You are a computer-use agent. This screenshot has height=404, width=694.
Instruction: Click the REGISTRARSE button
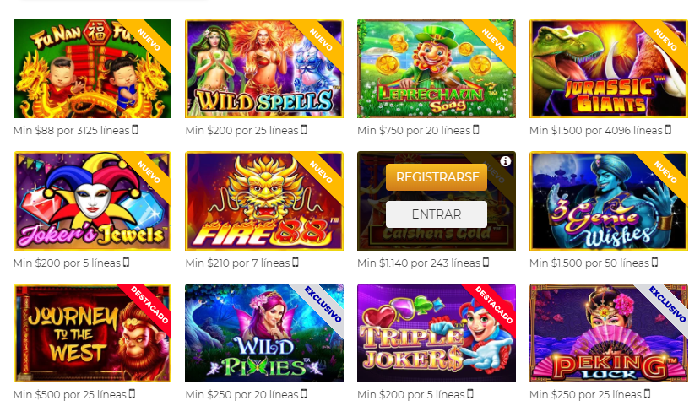pos(436,177)
